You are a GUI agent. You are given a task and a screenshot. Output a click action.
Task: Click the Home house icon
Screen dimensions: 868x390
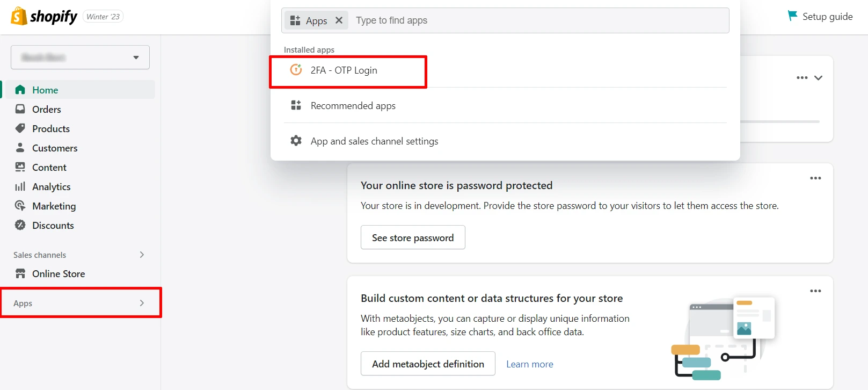click(x=20, y=90)
